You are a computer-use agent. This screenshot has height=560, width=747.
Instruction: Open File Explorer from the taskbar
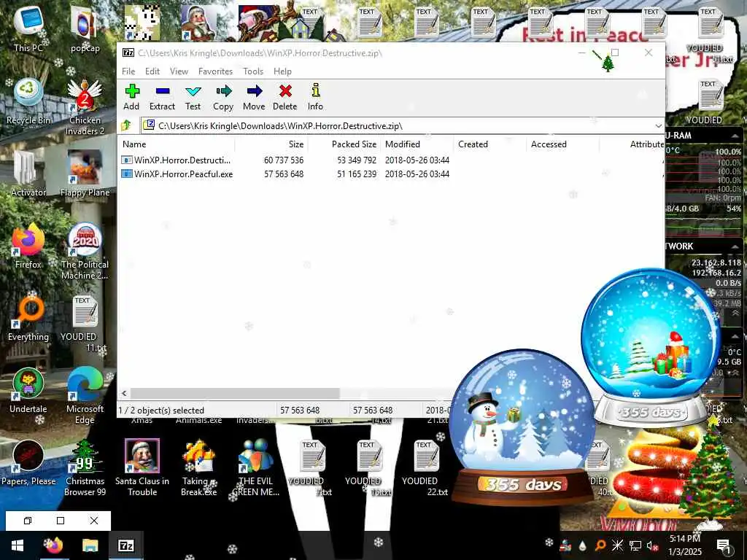tap(90, 545)
